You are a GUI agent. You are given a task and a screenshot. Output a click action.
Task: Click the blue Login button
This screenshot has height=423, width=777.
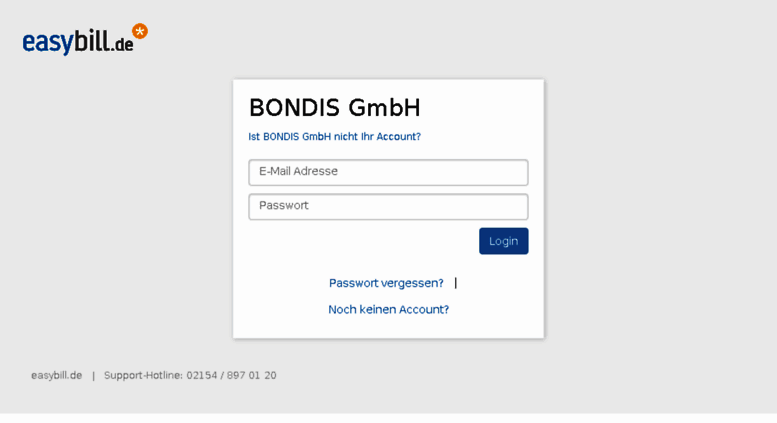pos(503,241)
